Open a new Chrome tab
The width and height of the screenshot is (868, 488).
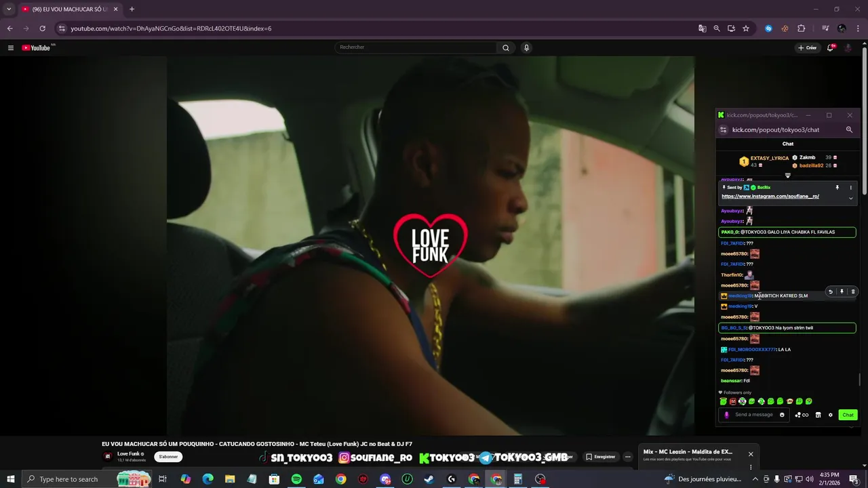pos(132,9)
